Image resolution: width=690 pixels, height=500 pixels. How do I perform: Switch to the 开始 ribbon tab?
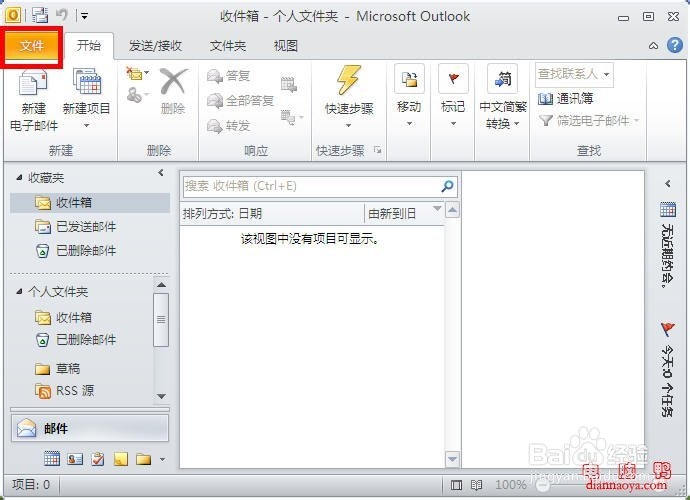tap(89, 45)
